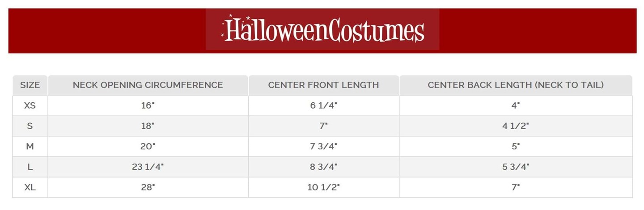The height and width of the screenshot is (210, 644).
Task: Select the 6 1/4" front length cell
Action: click(323, 105)
